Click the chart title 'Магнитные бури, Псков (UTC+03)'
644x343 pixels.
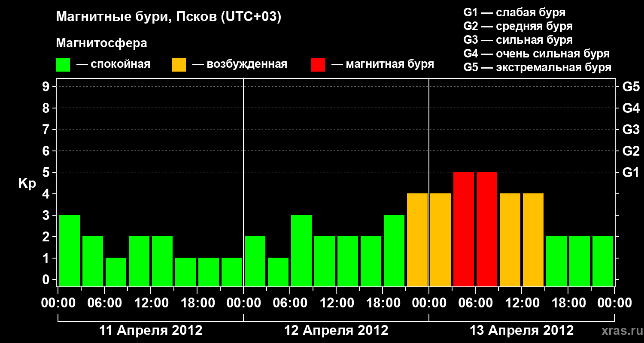168,17
